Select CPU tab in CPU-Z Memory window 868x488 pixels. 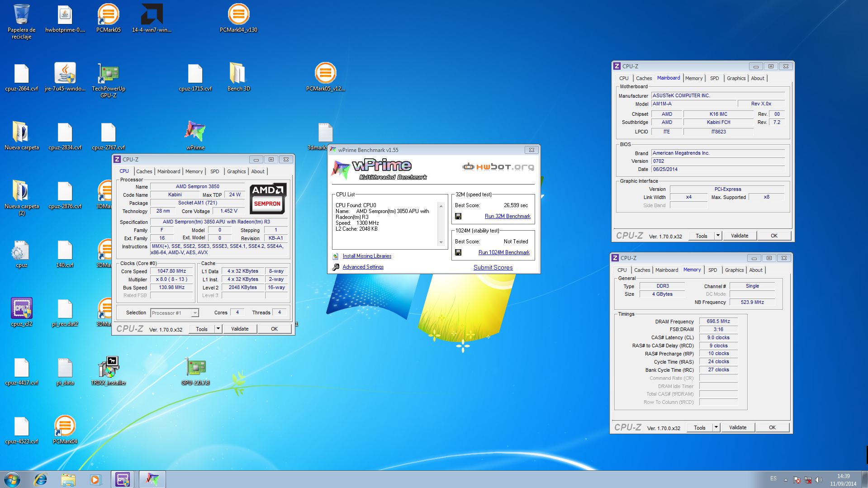click(x=622, y=270)
